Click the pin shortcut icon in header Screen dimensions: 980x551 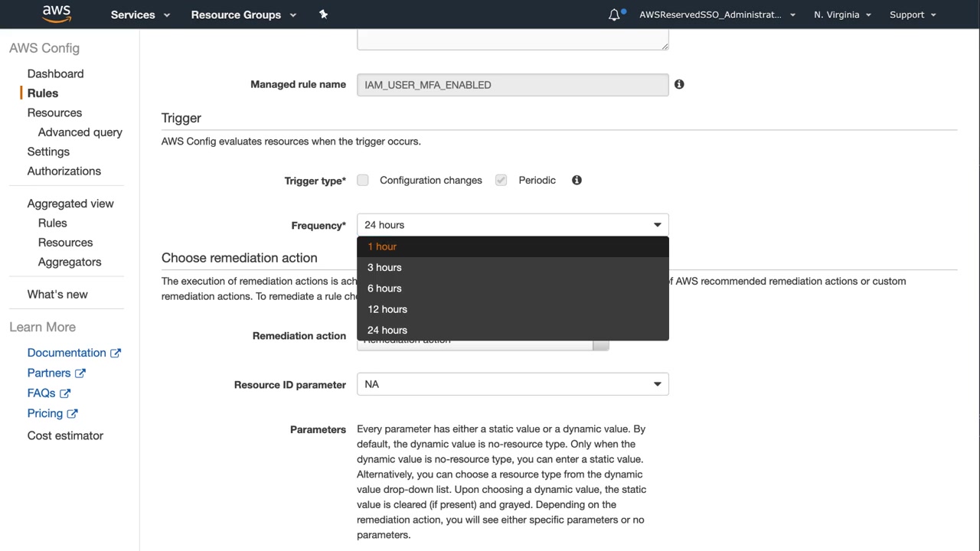coord(323,15)
